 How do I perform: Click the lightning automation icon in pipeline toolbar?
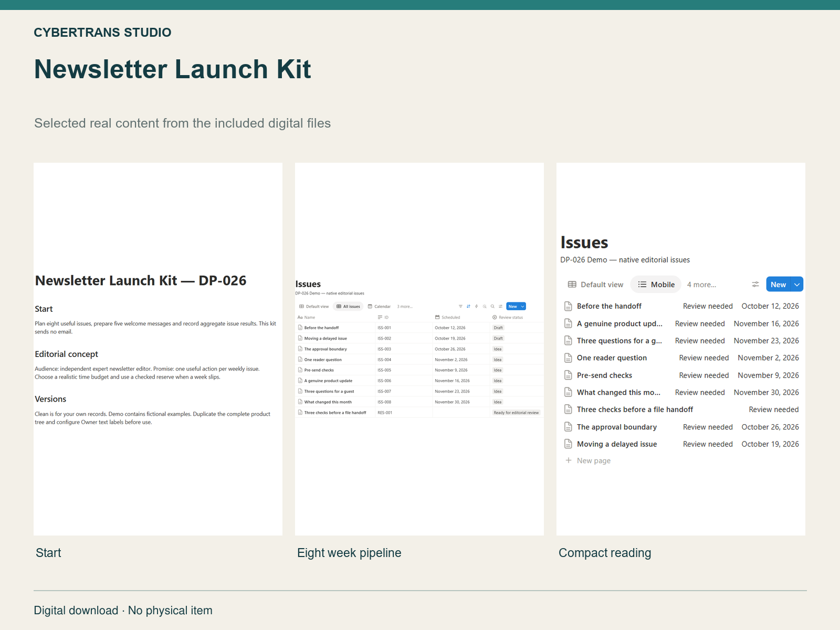pos(476,307)
